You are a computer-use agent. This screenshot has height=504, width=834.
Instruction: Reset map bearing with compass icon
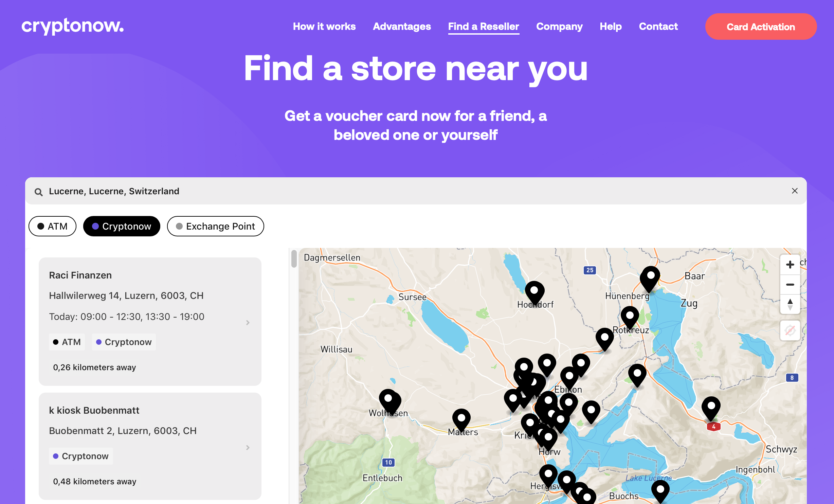[x=790, y=304]
